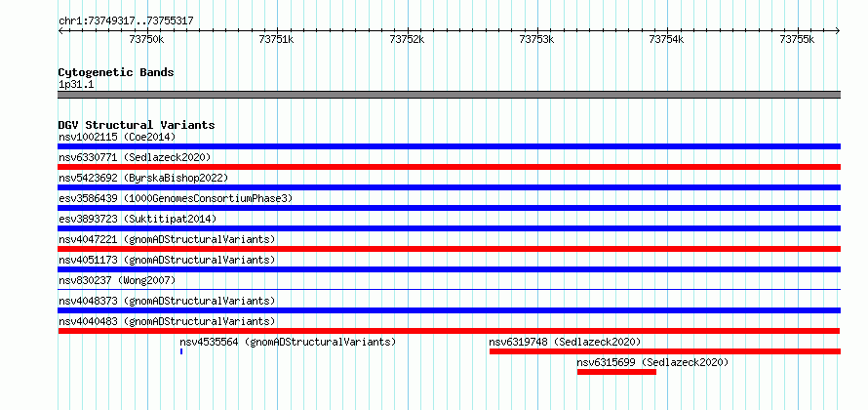Select the tiny blue nsv4535564 variant mark
Screen dimensions: 868x410
pos(181,351)
